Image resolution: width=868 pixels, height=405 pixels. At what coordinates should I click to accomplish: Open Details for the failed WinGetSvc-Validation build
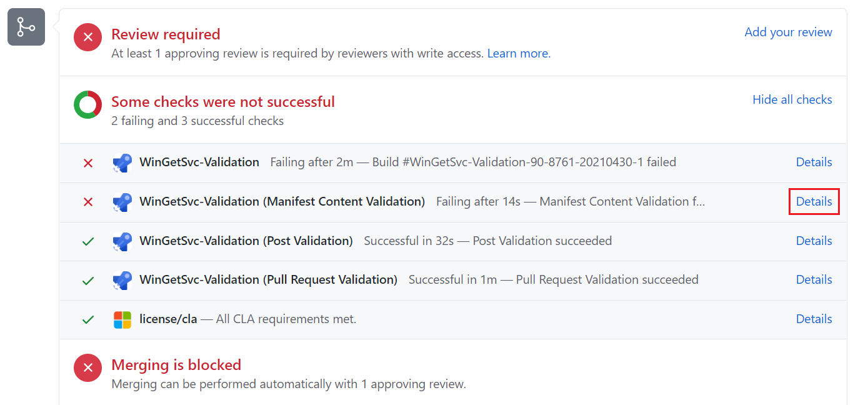click(814, 162)
